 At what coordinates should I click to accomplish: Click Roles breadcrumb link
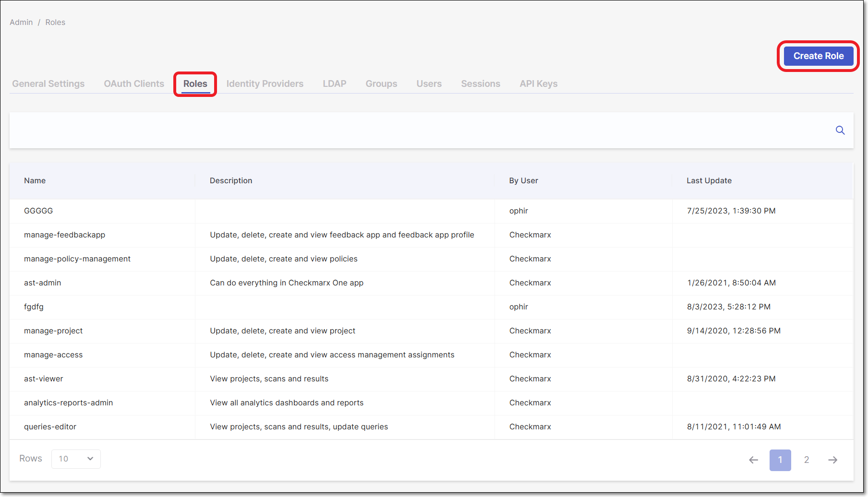55,23
